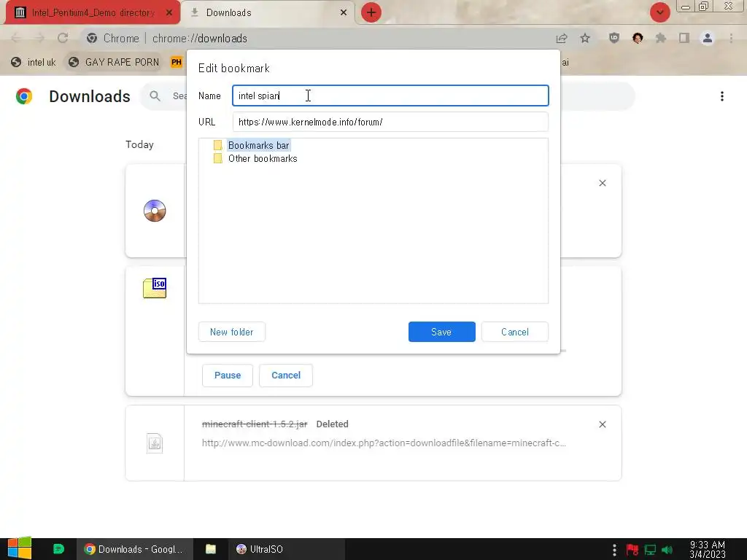Open the avatar face extension icon

[x=638, y=38]
